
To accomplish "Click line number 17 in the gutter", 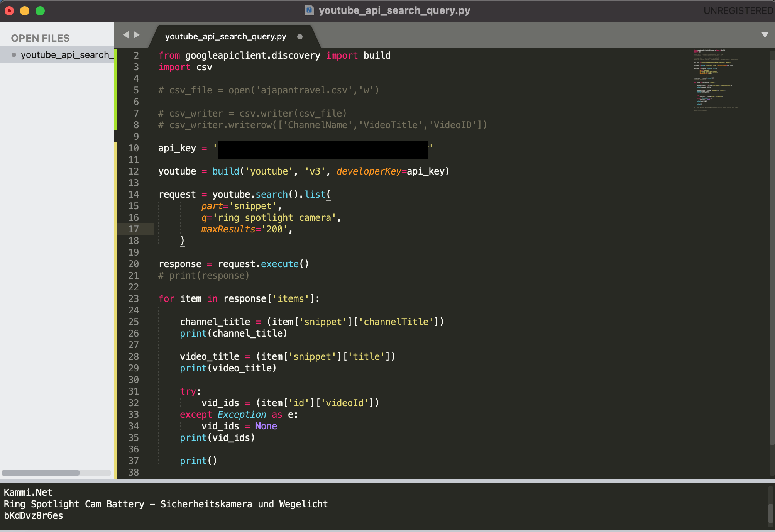I will coord(134,229).
